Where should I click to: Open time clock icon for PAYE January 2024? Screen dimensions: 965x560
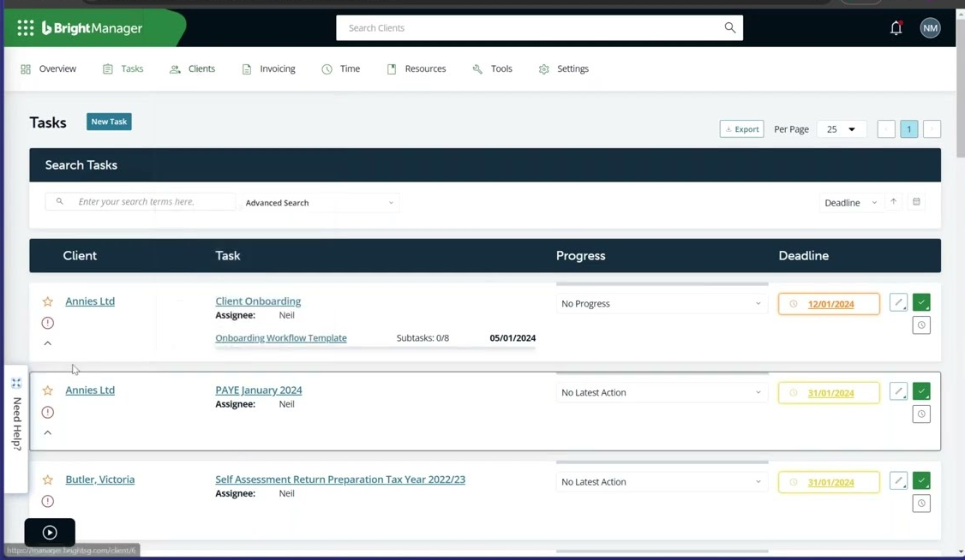921,414
